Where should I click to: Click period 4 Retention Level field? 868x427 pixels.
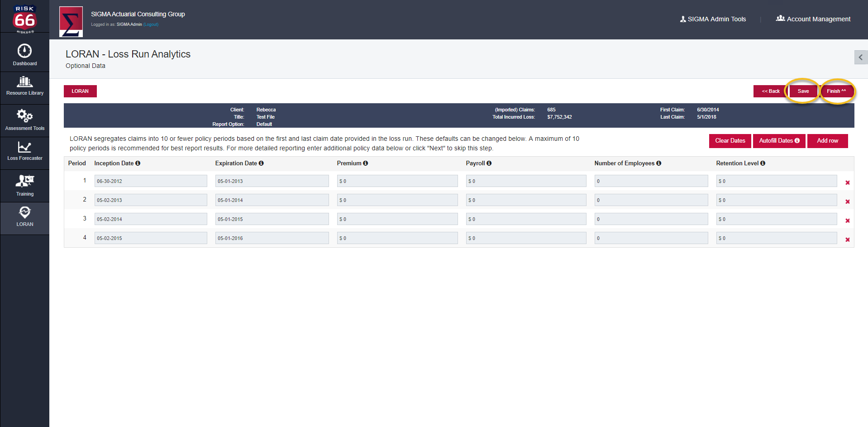(777, 238)
